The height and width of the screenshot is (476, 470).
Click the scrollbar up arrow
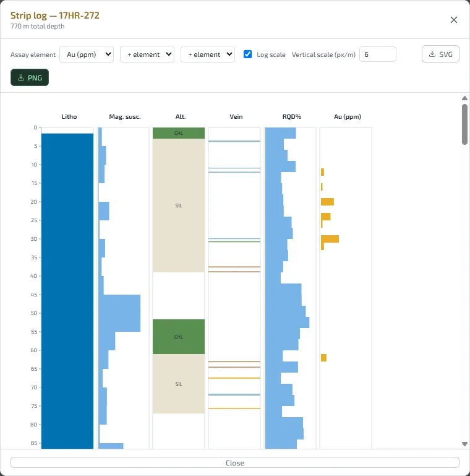[464, 98]
